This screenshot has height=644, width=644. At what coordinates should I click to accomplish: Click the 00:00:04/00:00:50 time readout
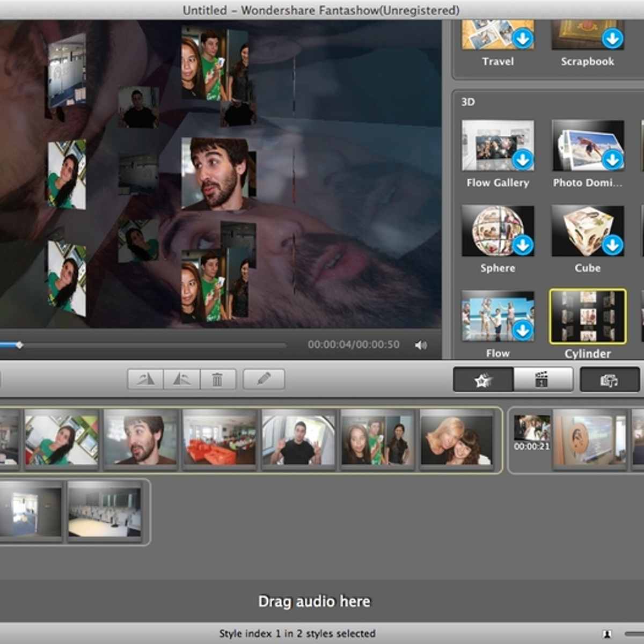point(354,345)
